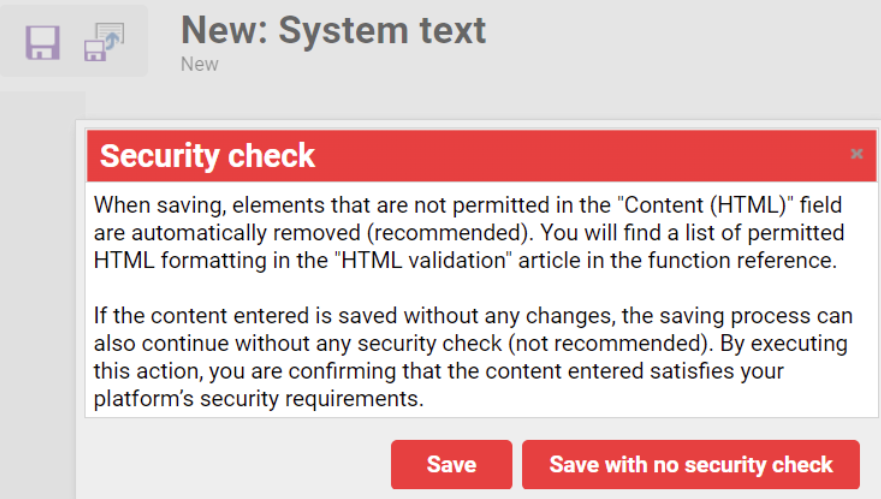Click the floppy disk Save icon
Viewport: 881px width, 499px height.
43,42
